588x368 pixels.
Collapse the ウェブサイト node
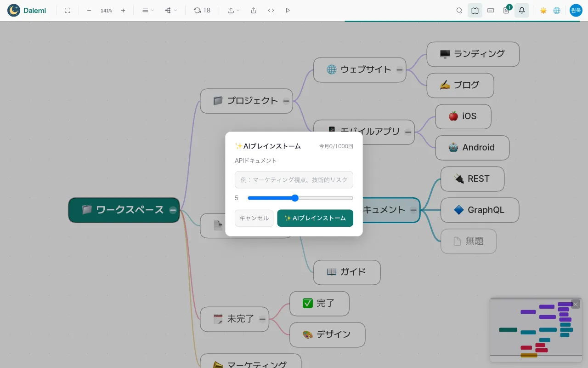click(x=400, y=69)
